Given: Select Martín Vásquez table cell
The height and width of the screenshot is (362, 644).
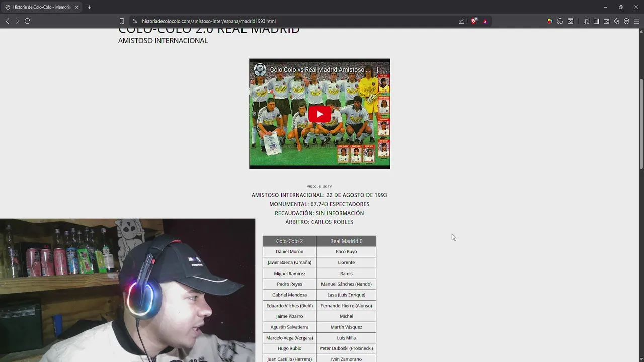Looking at the screenshot, I should [x=346, y=327].
